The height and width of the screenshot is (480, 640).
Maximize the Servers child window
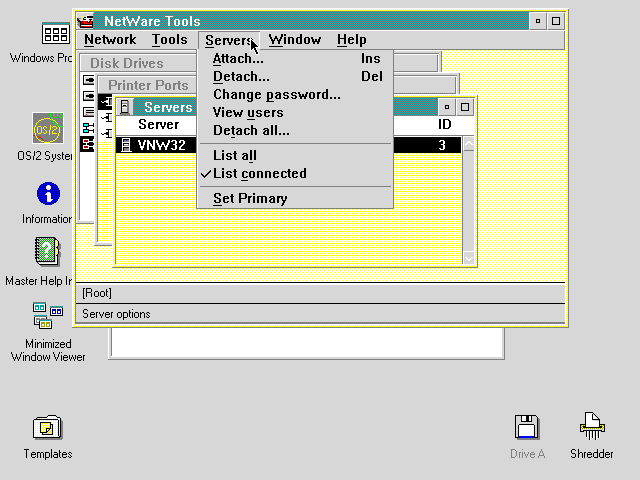465,107
